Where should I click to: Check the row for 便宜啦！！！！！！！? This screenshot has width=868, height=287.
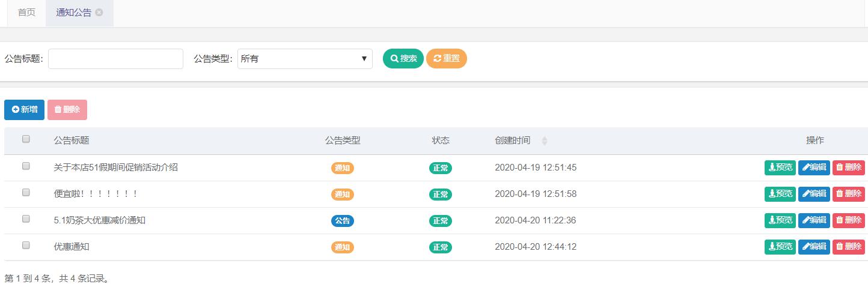(x=26, y=193)
